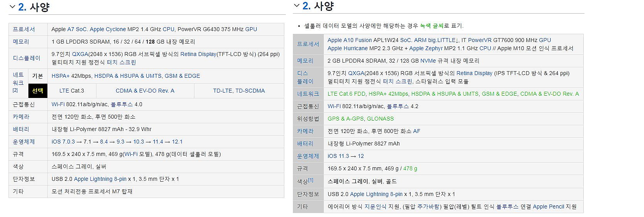Open the iOS 9.3 version link
Viewport: 644px width, 217px height.
[121, 142]
